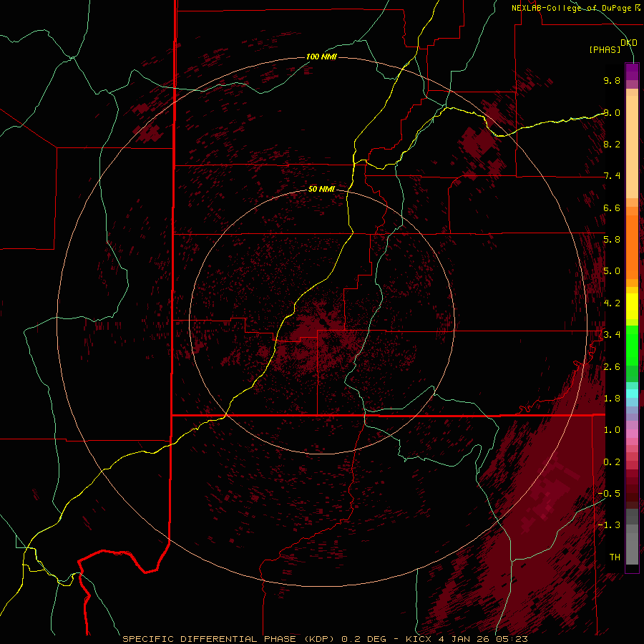
Task: Pick the cyan segment of the color scale
Action: coord(632,394)
